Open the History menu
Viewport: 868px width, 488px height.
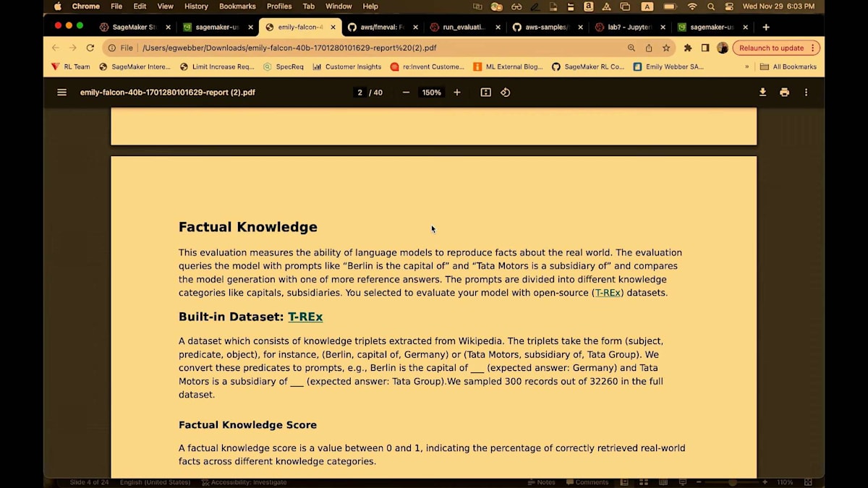(196, 7)
